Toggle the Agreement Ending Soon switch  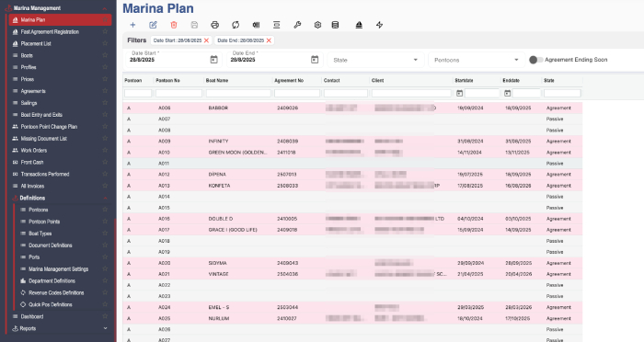[x=536, y=60]
